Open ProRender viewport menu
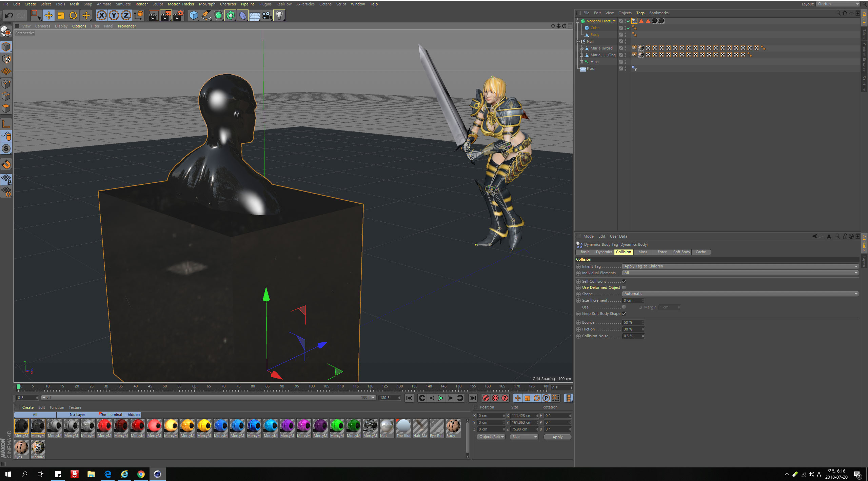This screenshot has width=868, height=481. (127, 26)
